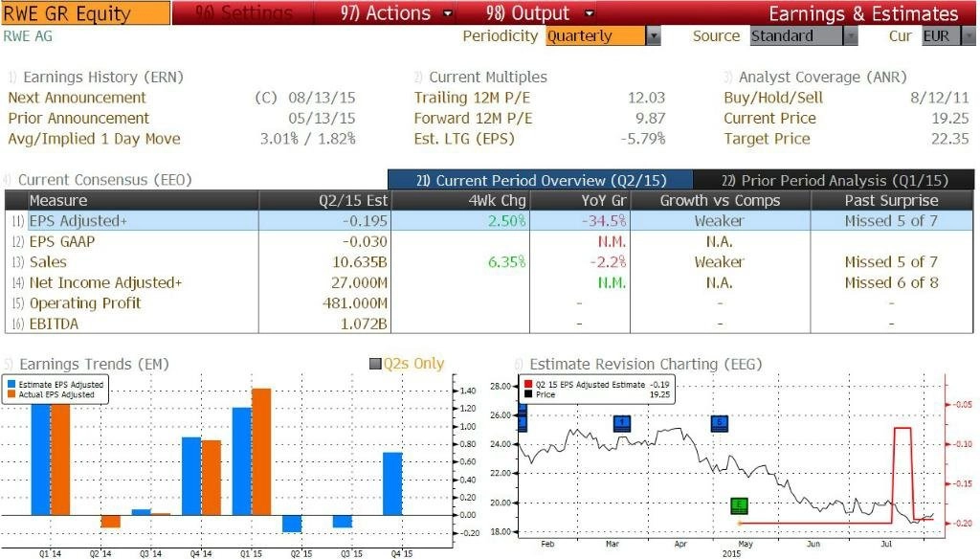Viewport: 980px width, 559px height.
Task: Click the Next Announcement label
Action: [x=77, y=98]
